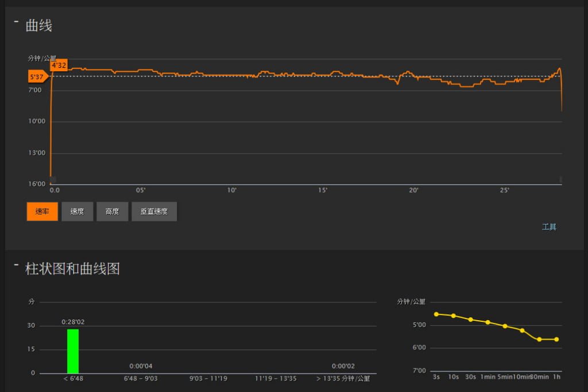Select the 1h data point
The width and height of the screenshot is (588, 392).
click(x=556, y=339)
